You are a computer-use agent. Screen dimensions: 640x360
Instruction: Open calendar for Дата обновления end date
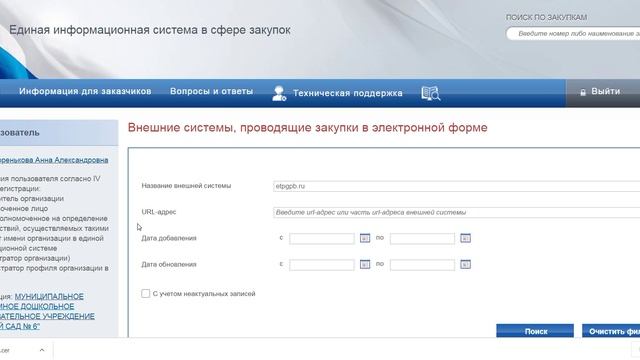click(465, 264)
